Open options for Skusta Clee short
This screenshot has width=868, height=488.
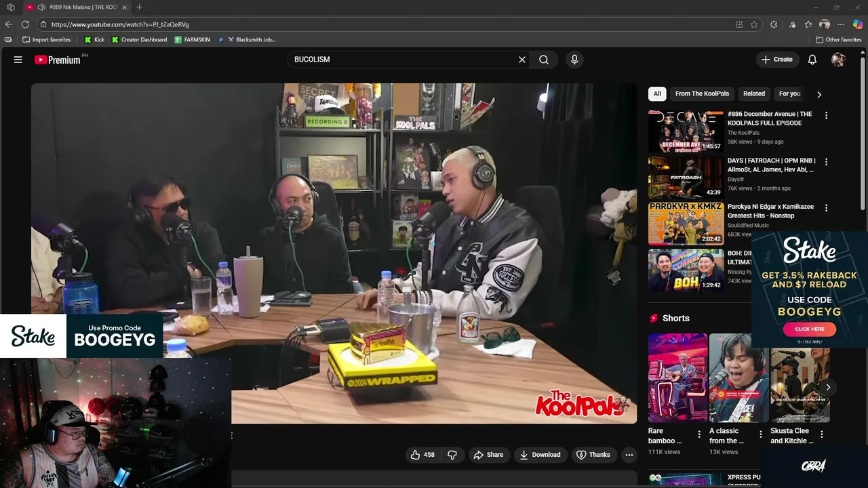coord(822,434)
